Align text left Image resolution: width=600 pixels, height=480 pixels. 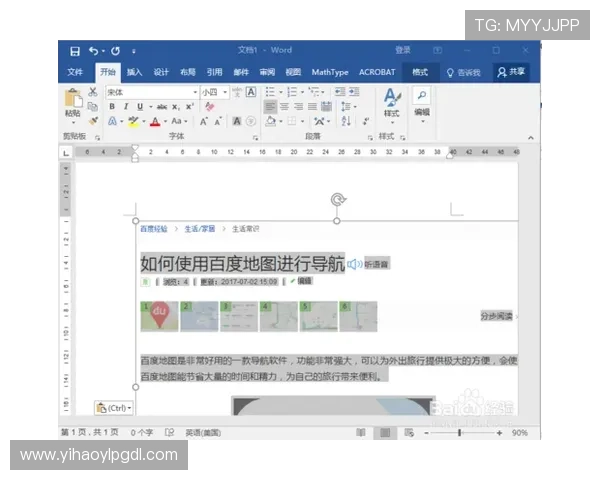click(x=270, y=106)
